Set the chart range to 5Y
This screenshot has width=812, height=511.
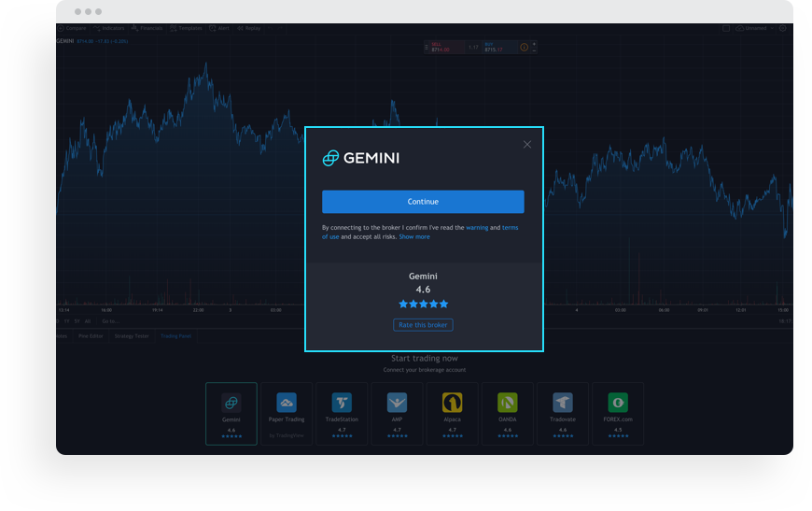click(77, 321)
